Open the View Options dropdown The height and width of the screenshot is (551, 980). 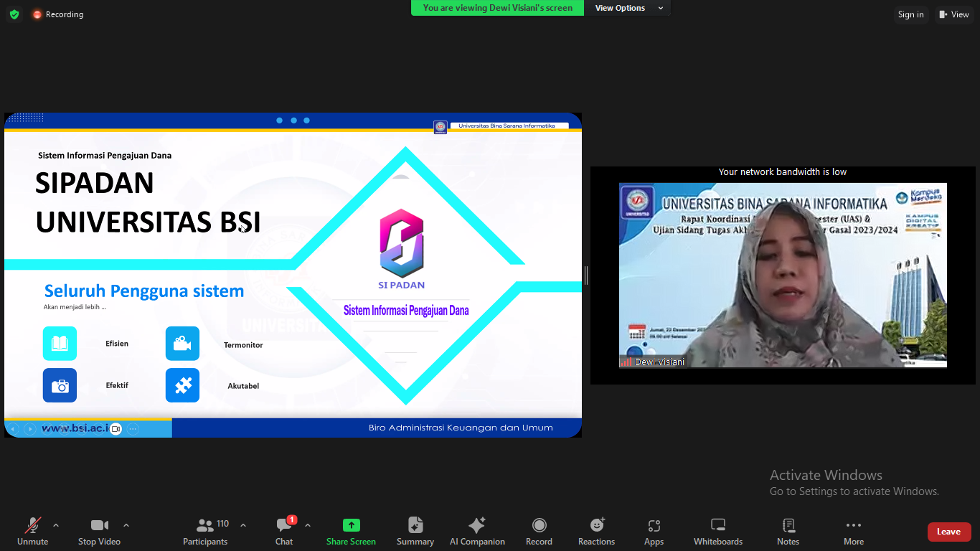[627, 8]
